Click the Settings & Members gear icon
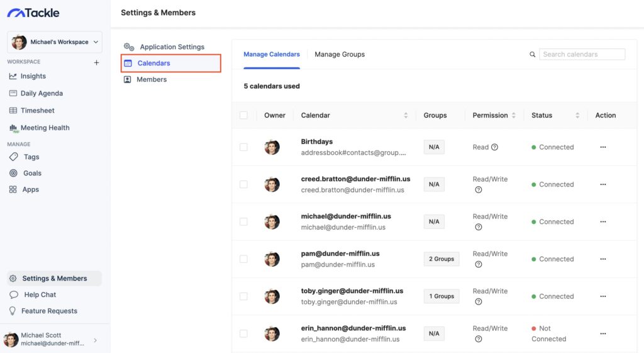 pyautogui.click(x=13, y=278)
